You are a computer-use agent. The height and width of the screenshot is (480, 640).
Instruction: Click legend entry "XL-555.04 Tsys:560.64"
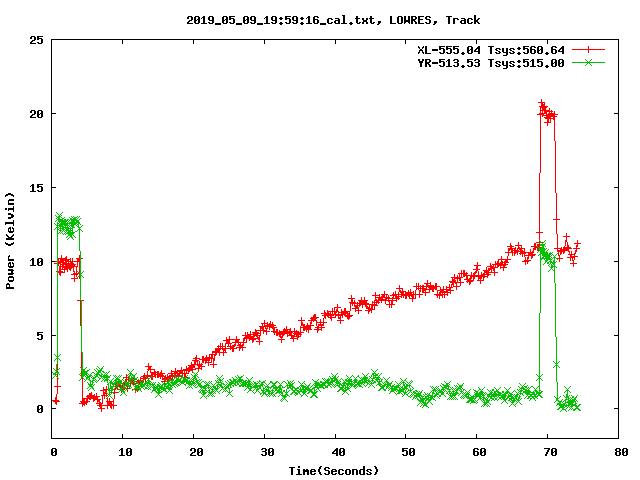point(491,50)
